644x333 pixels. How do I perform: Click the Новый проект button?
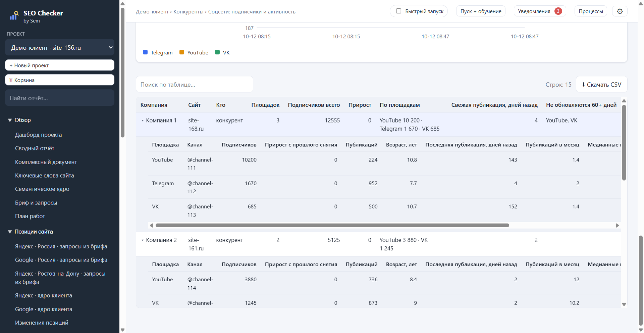(x=60, y=65)
